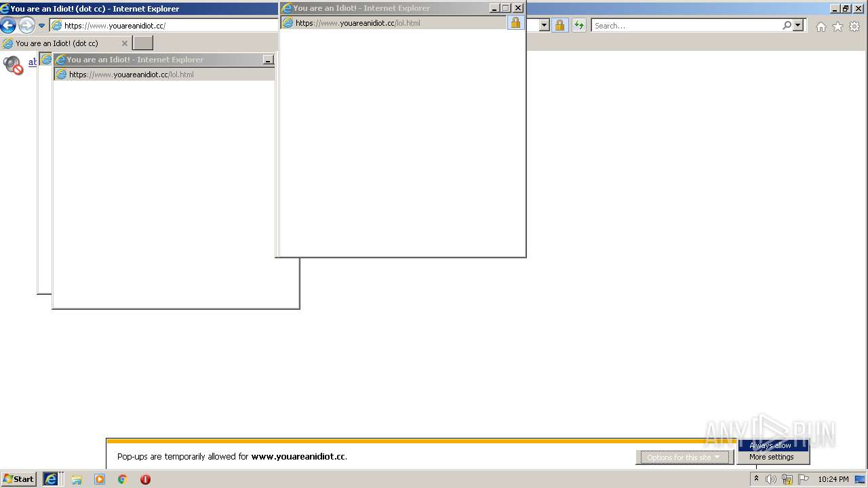Open the Windows Start menu
The height and width of the screenshot is (488, 868).
(x=18, y=479)
